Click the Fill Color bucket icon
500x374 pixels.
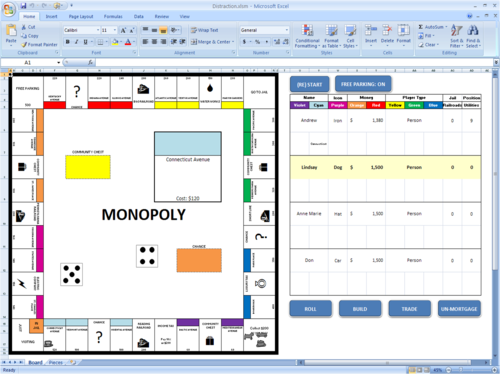click(115, 42)
